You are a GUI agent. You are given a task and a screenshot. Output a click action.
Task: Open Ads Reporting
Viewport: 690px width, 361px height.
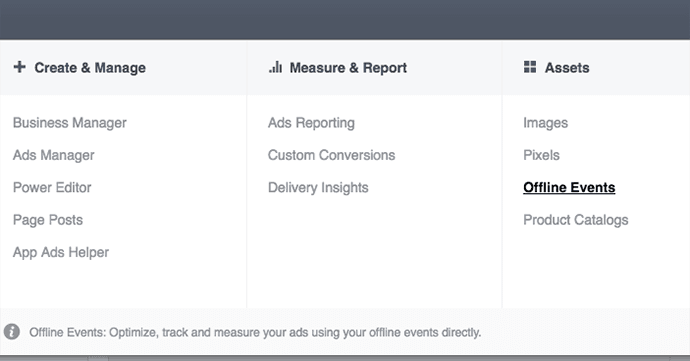tap(311, 123)
